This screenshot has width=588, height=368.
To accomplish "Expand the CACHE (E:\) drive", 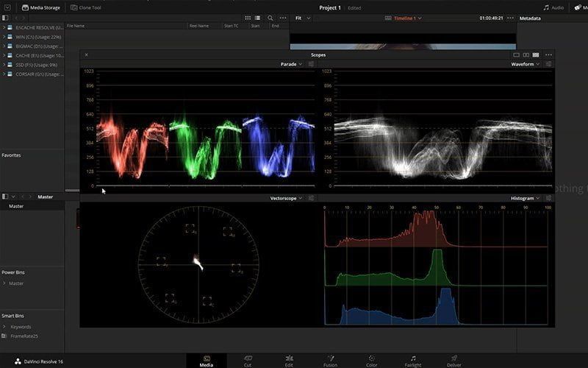I will (x=4, y=55).
